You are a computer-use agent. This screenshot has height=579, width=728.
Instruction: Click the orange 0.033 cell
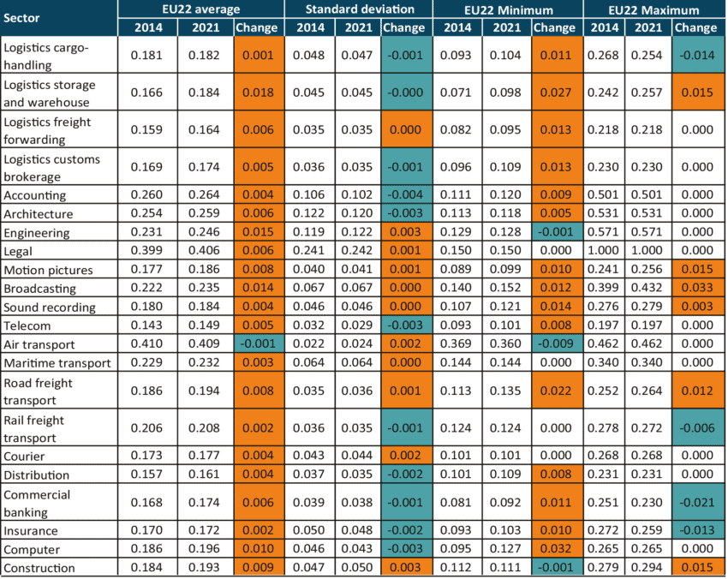click(697, 288)
